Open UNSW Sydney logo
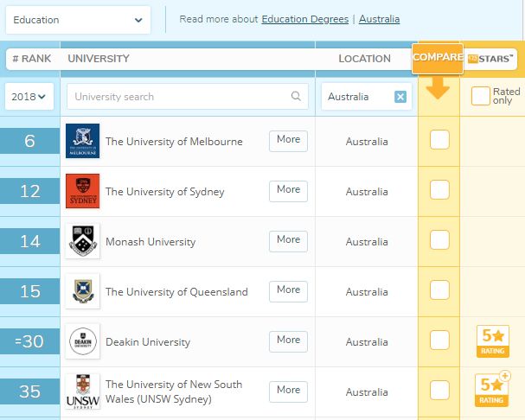 point(82,391)
